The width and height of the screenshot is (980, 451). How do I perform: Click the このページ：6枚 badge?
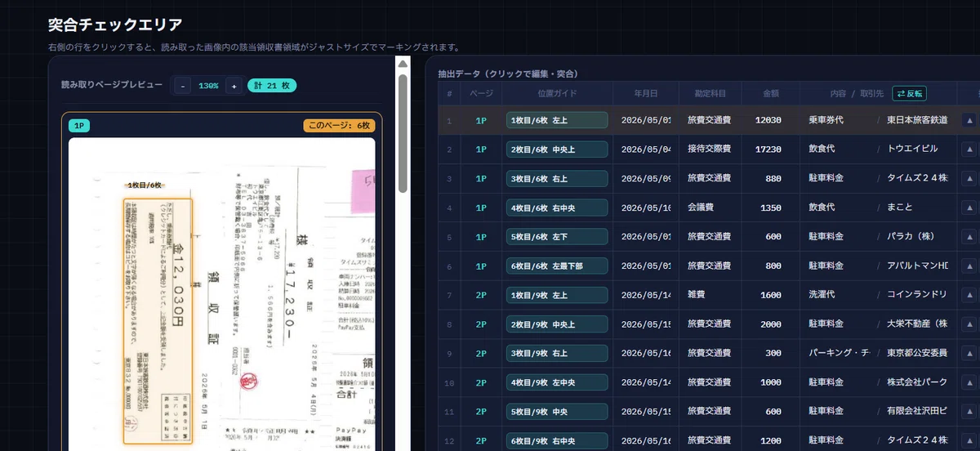pos(339,126)
